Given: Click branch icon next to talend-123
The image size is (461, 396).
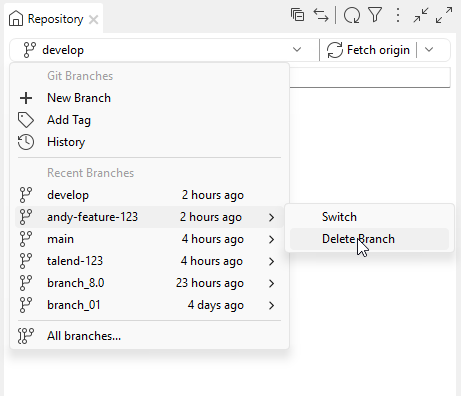Looking at the screenshot, I should coord(26,261).
